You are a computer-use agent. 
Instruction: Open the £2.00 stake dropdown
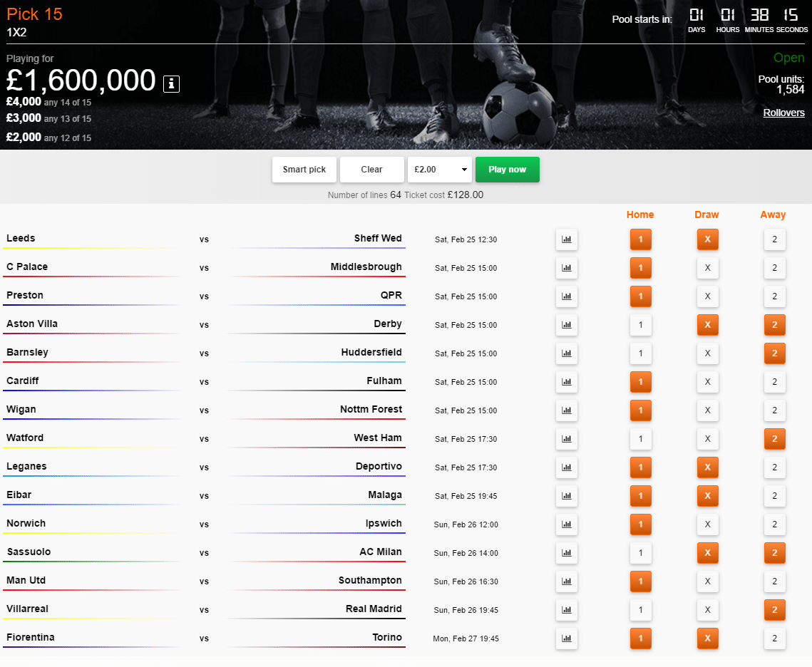[439, 170]
